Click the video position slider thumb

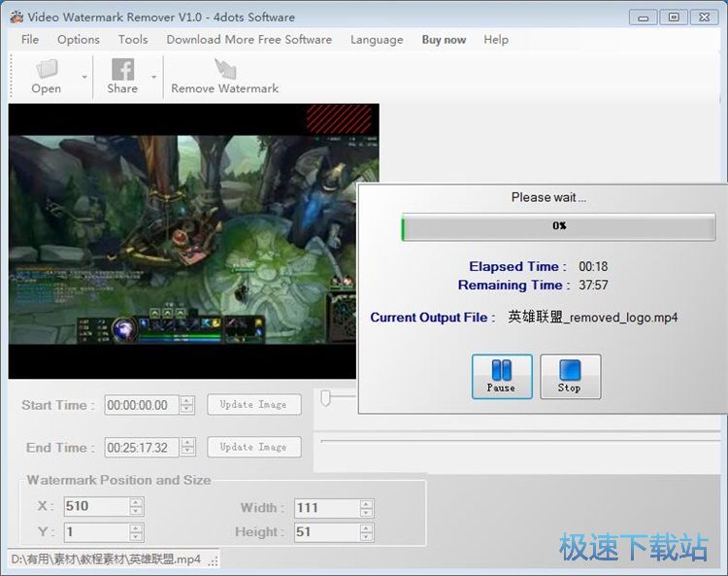pos(326,398)
